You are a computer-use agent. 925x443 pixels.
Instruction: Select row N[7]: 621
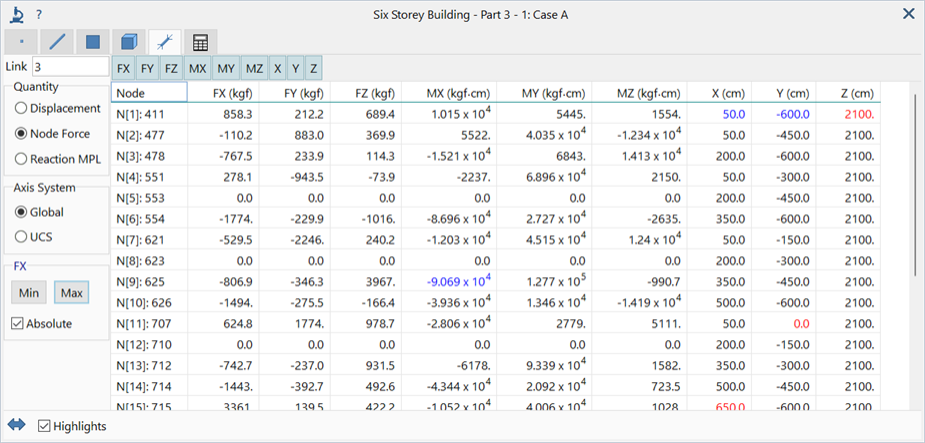[496, 240]
